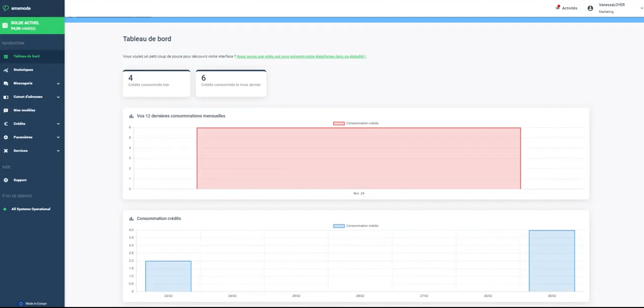Expand the Messagerie submenu chevron
Image resolution: width=644 pixels, height=308 pixels.
pyautogui.click(x=58, y=83)
